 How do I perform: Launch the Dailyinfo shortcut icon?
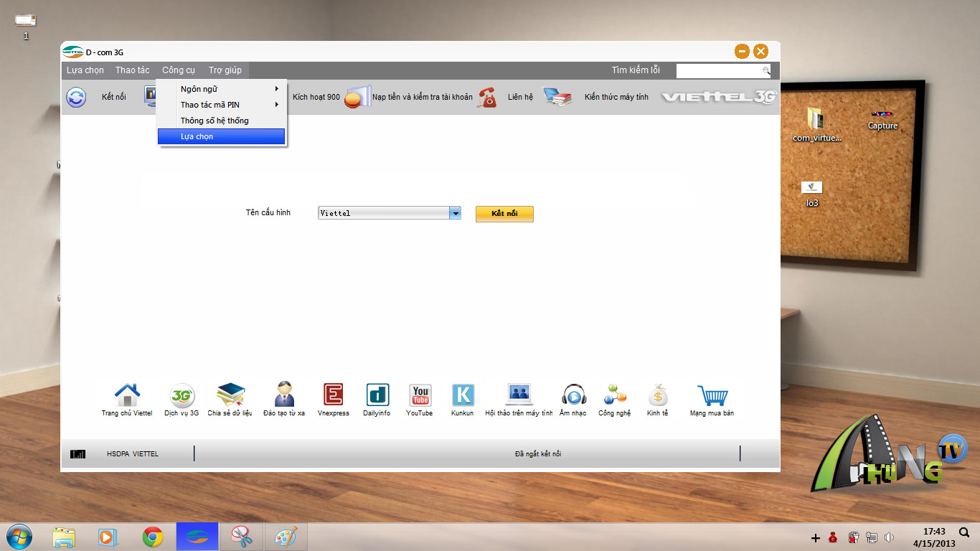377,395
